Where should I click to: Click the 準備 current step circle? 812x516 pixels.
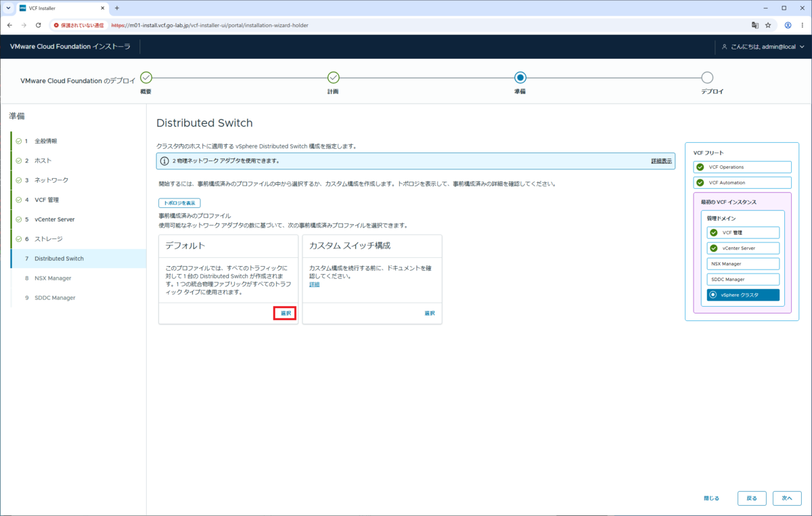520,78
